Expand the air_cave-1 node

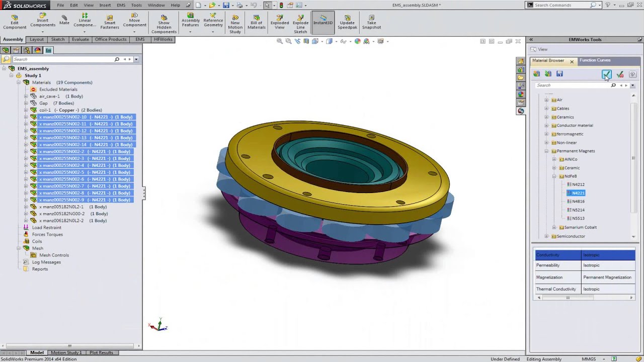[26, 96]
